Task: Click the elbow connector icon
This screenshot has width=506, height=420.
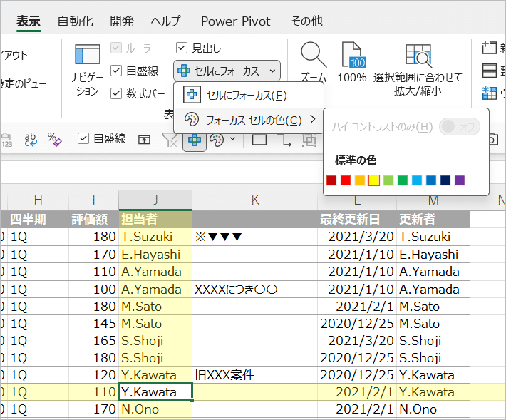Action: point(284,140)
